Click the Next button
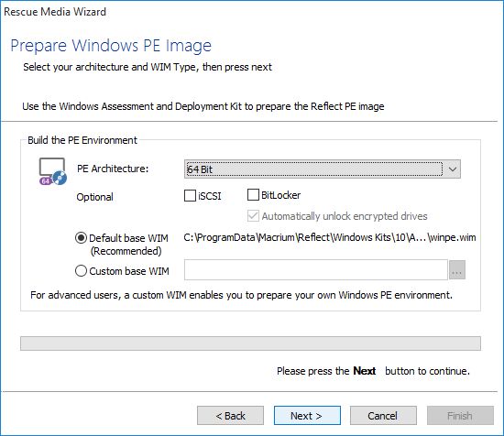This screenshot has height=436, width=504. (307, 416)
